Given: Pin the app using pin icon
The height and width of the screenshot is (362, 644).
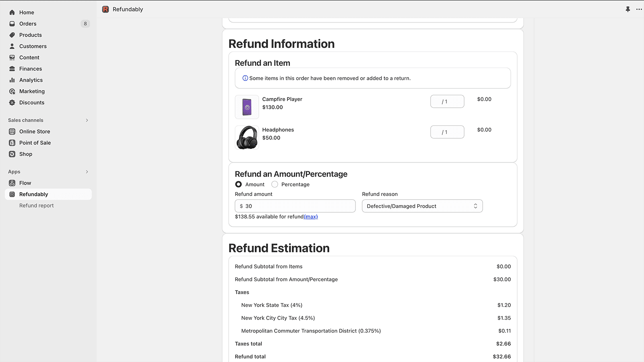Looking at the screenshot, I should pyautogui.click(x=627, y=9).
